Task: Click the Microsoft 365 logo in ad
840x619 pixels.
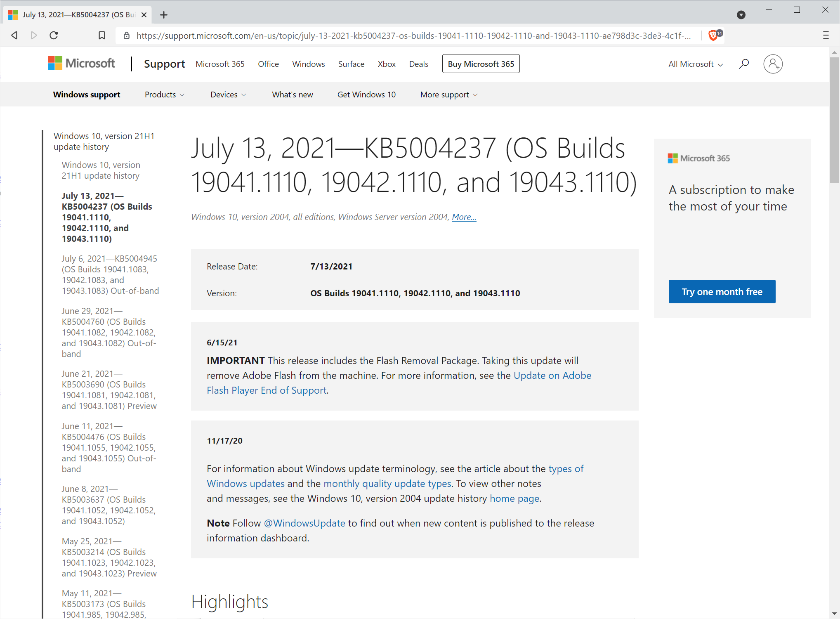Action: pyautogui.click(x=699, y=158)
